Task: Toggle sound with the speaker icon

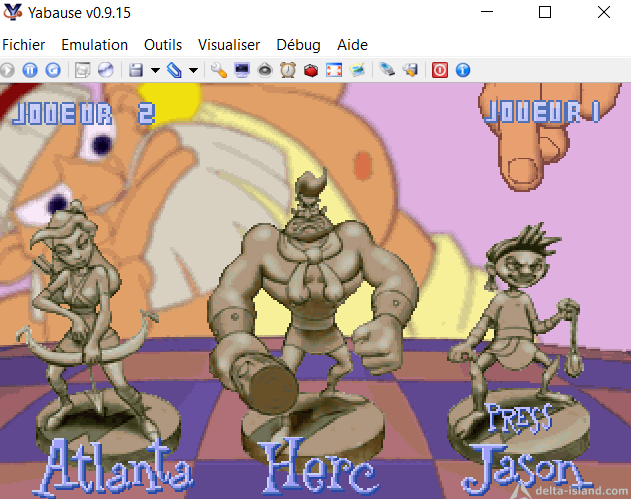Action: (x=265, y=70)
